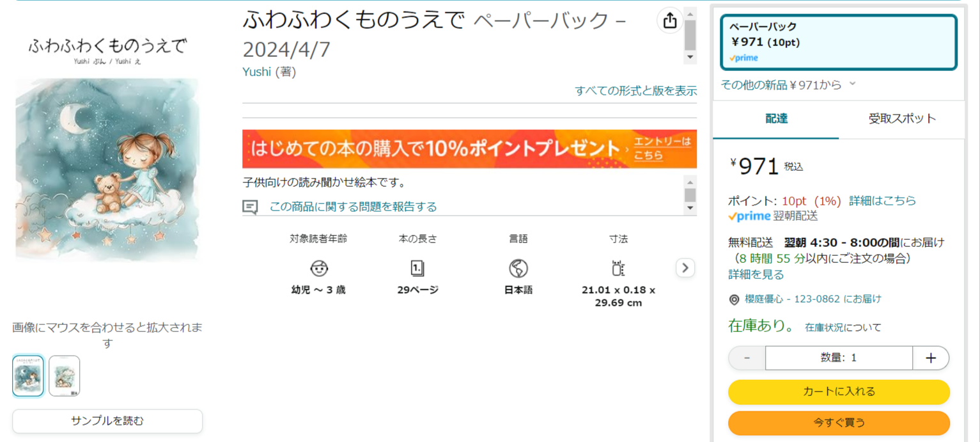Click the 幼児 ～ 3 歳 text
This screenshot has height=442, width=980.
point(318,290)
